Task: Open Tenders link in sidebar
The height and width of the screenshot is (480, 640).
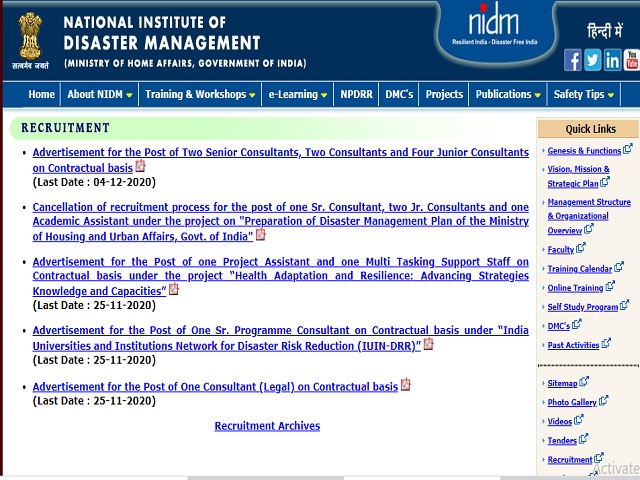Action: (x=562, y=440)
